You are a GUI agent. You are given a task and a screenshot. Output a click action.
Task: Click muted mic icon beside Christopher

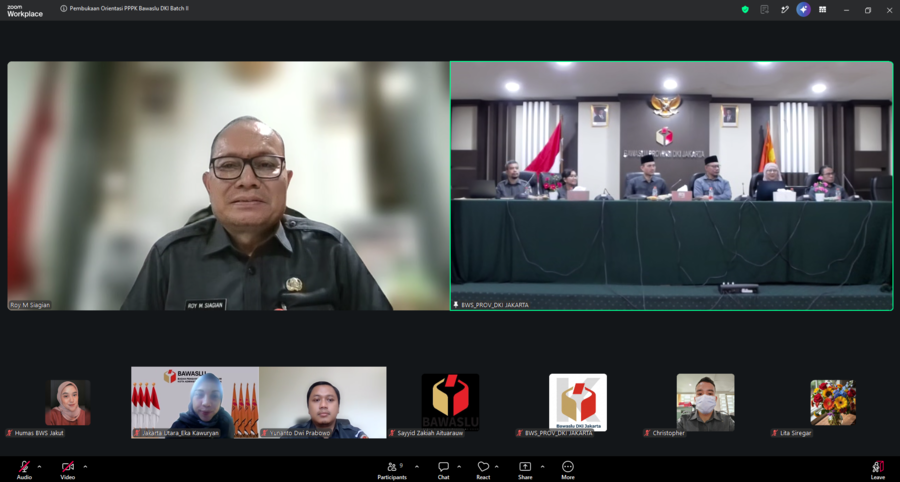click(647, 433)
